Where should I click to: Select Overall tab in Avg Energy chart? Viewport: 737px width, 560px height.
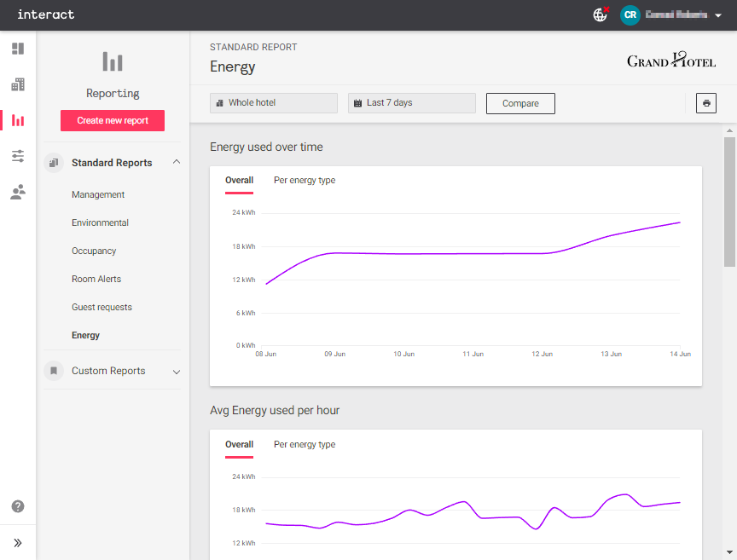click(x=239, y=445)
